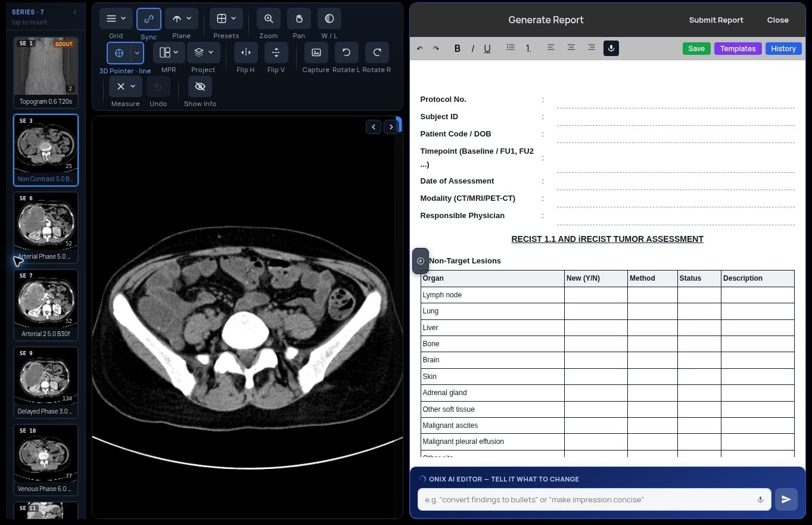Go to previous image in viewer

tap(374, 126)
